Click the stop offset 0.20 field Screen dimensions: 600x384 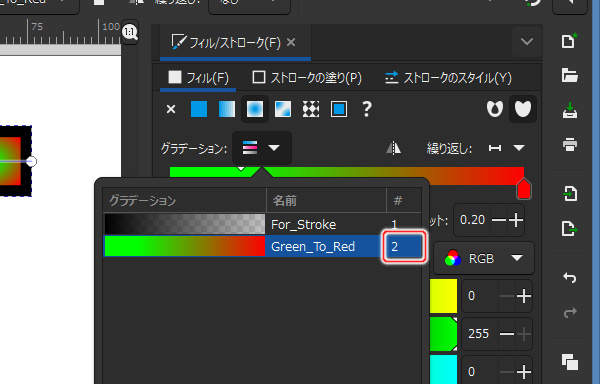pyautogui.click(x=473, y=220)
